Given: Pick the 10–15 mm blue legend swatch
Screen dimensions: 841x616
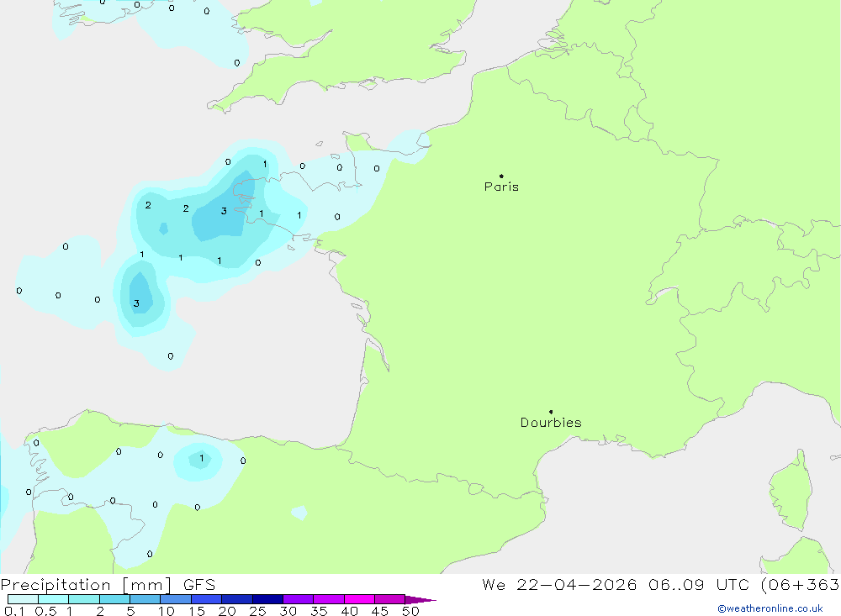Looking at the screenshot, I should [x=176, y=599].
